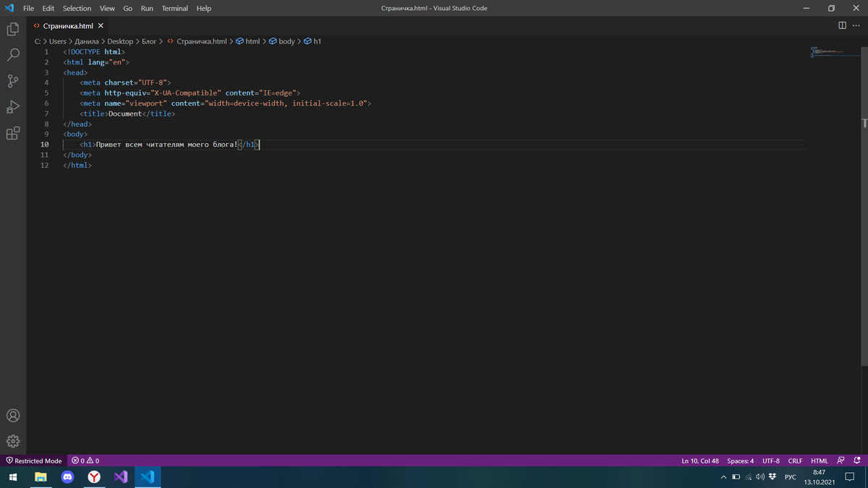This screenshot has width=868, height=488.
Task: Change file encoding via UTF-8 status item
Action: (771, 461)
